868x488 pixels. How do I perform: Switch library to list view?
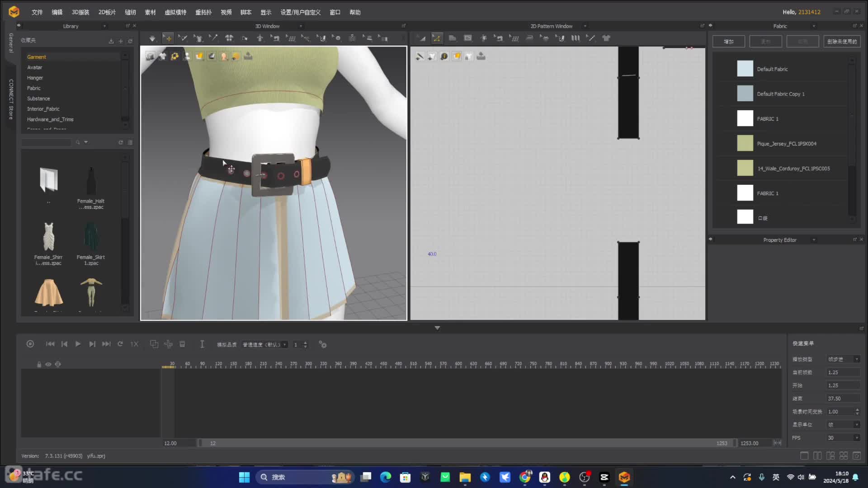[x=130, y=142]
